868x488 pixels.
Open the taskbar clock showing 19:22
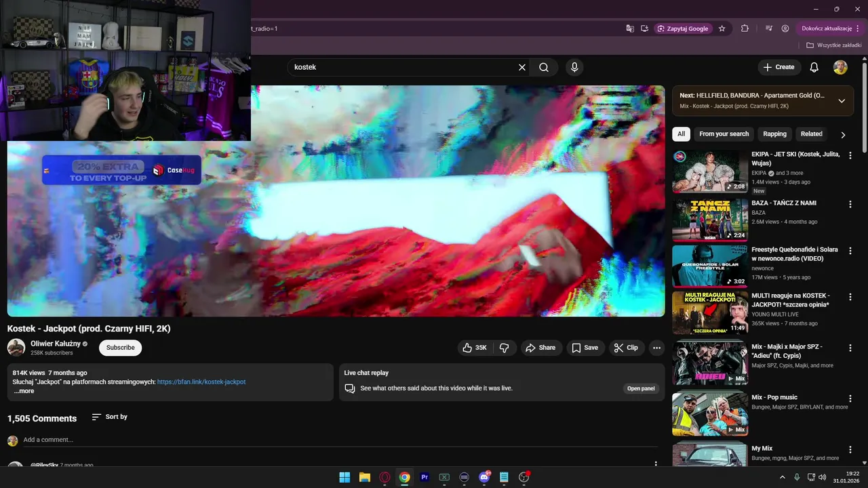(846, 477)
